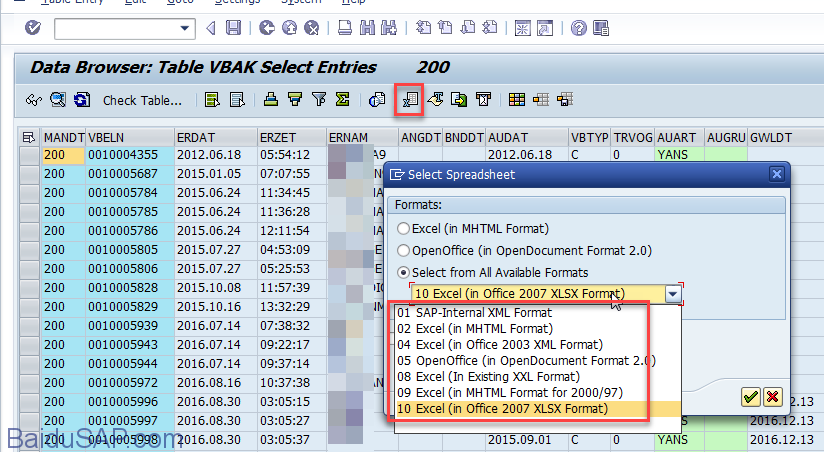Create a new session icon
The width and height of the screenshot is (824, 452).
(522, 28)
